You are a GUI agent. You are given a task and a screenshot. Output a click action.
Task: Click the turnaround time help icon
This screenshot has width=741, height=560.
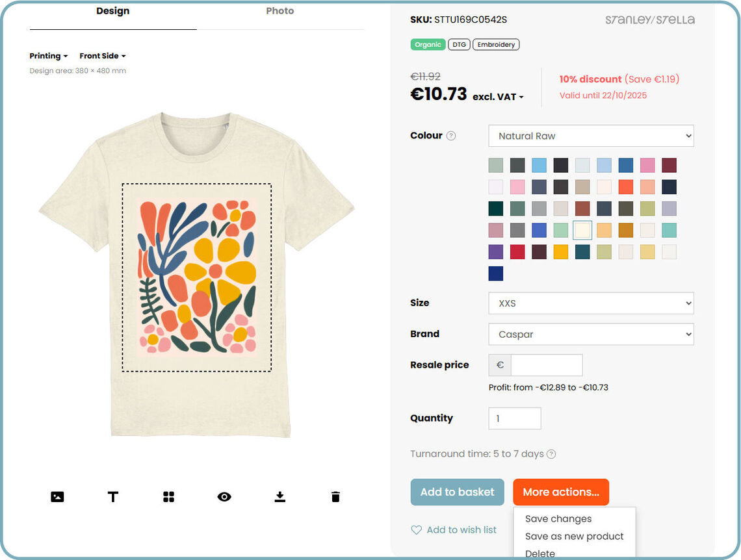[551, 454]
